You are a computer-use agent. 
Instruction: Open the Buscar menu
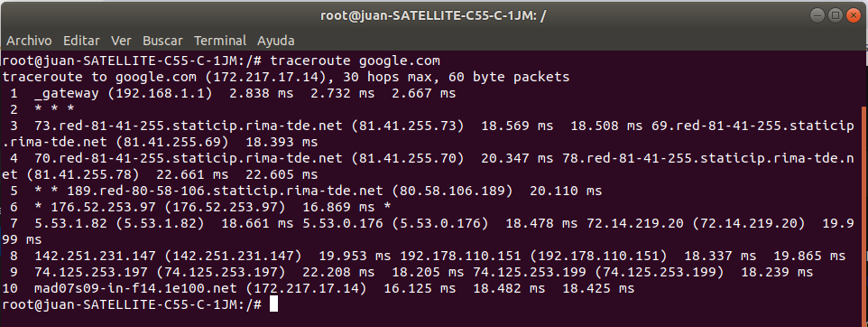coord(162,41)
